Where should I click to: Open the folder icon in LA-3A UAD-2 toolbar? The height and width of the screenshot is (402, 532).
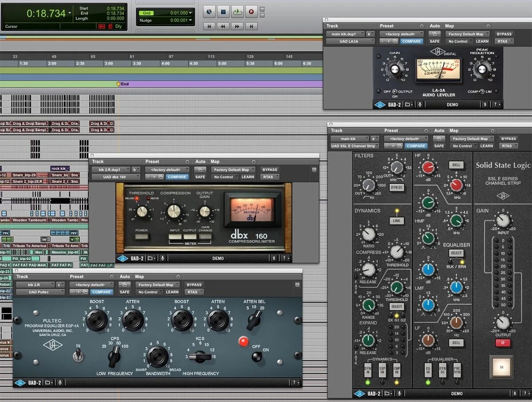(x=409, y=105)
